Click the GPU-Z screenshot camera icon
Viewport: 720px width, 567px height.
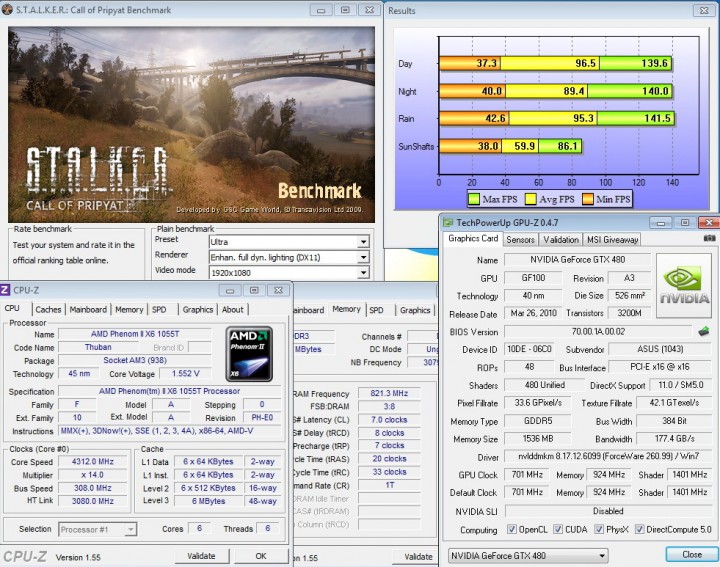pos(709,239)
